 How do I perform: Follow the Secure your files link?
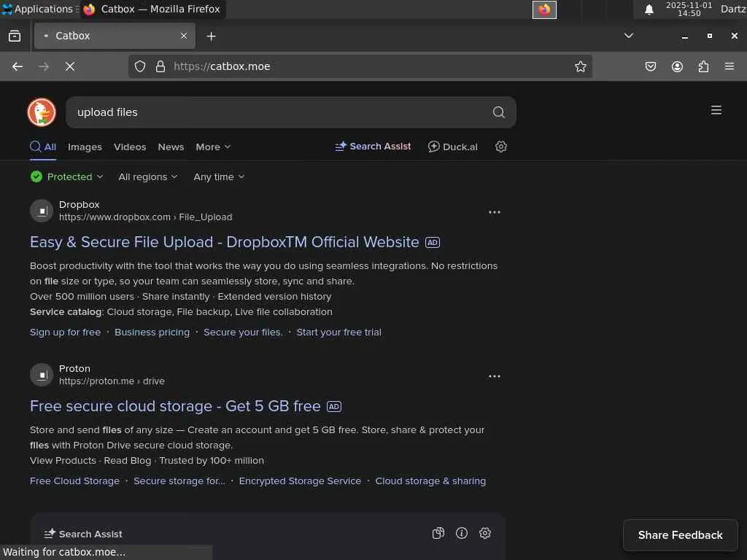point(243,332)
